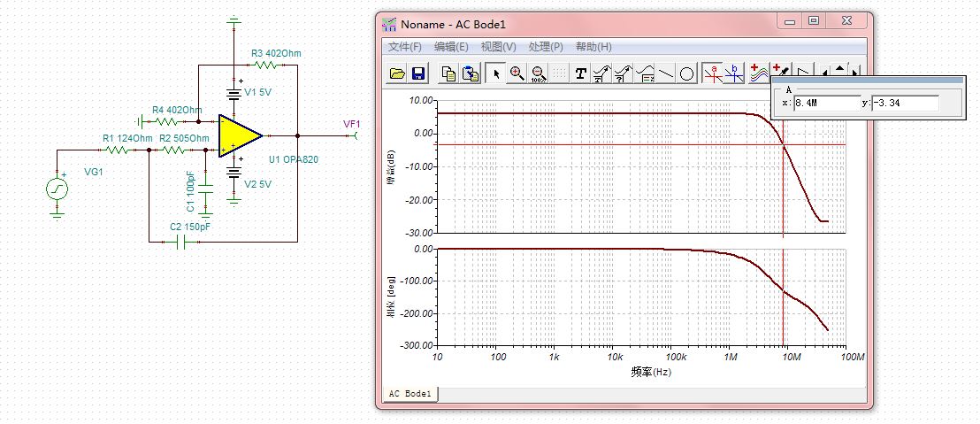Select the VG1 voltage generator symbol
The height and width of the screenshot is (424, 980).
pos(57,189)
